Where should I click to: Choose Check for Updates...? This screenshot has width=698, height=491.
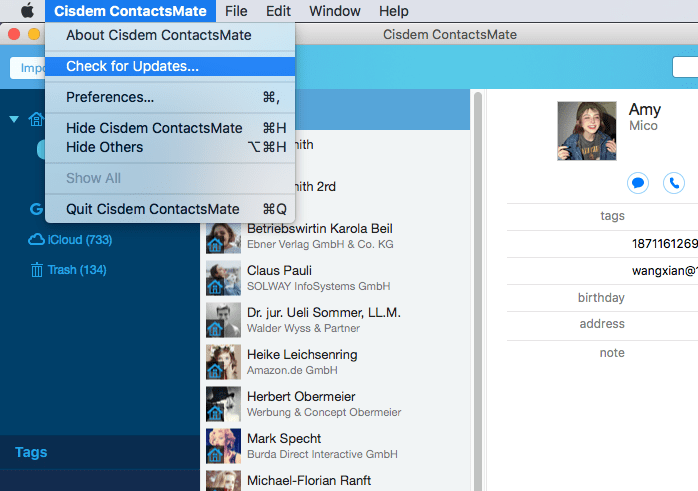170,66
